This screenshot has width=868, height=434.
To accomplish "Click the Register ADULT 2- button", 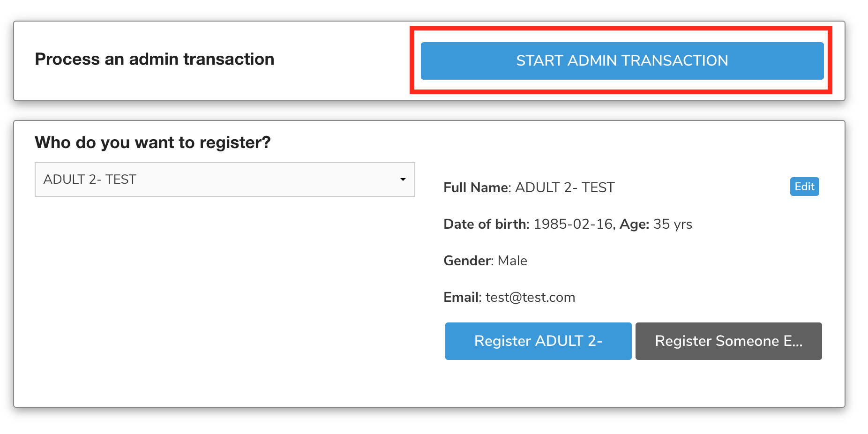I will (538, 341).
